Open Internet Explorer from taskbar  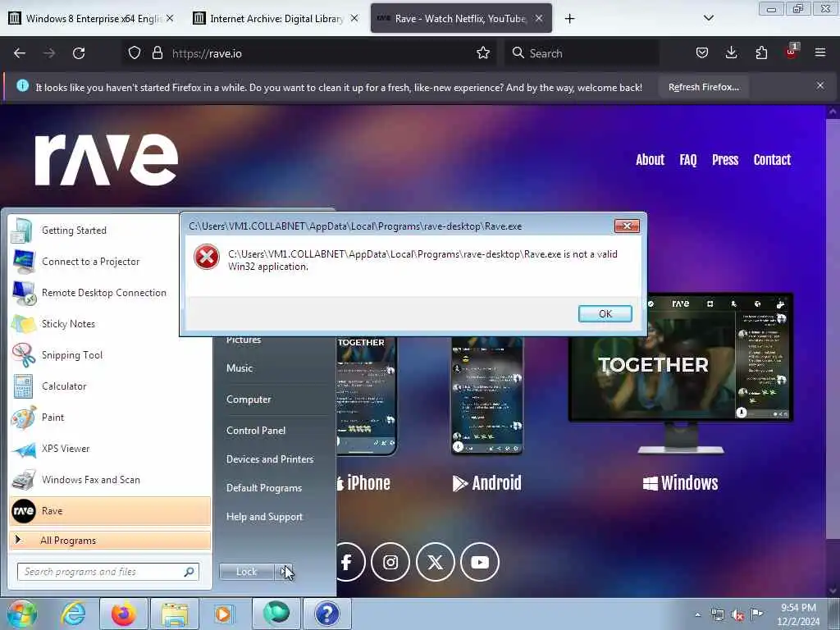click(73, 614)
